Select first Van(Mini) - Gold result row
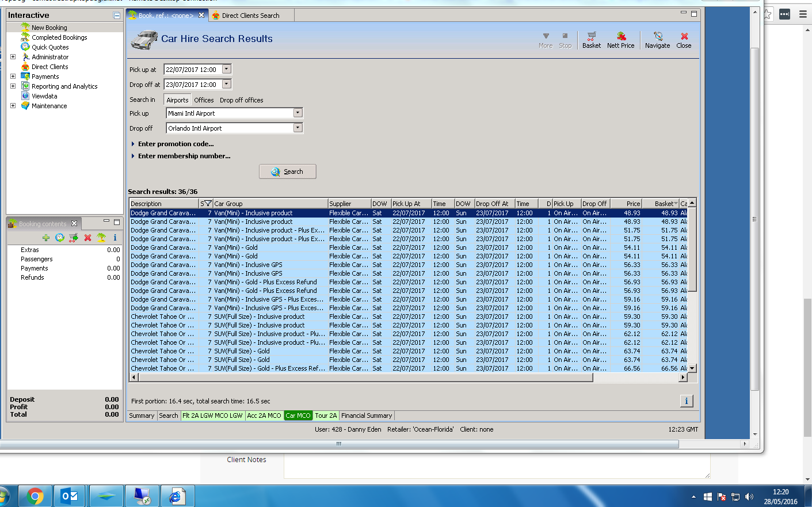The height and width of the screenshot is (507, 812). [x=409, y=247]
